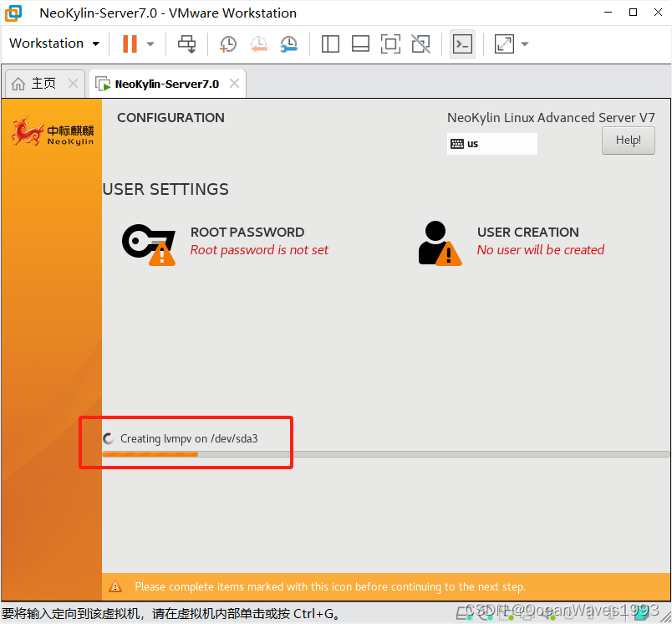Click the VMware Workstation app icon
The width and height of the screenshot is (672, 624).
13,13
